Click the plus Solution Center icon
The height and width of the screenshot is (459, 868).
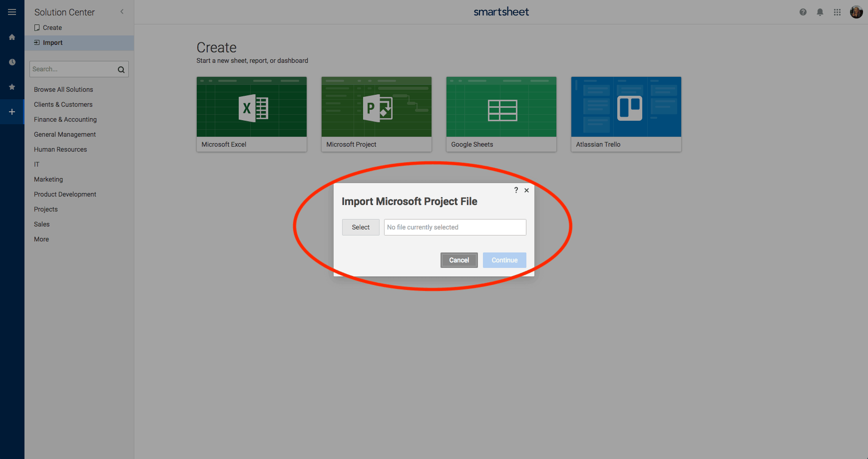pos(12,112)
